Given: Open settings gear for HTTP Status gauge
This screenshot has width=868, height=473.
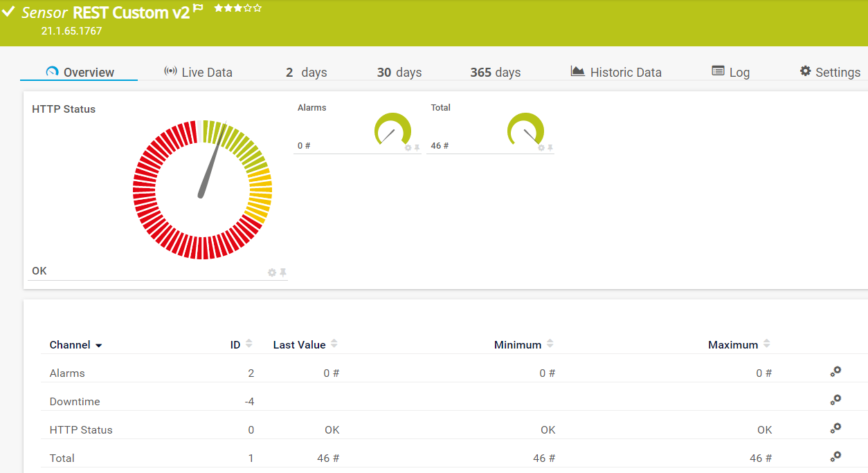Looking at the screenshot, I should click(272, 272).
